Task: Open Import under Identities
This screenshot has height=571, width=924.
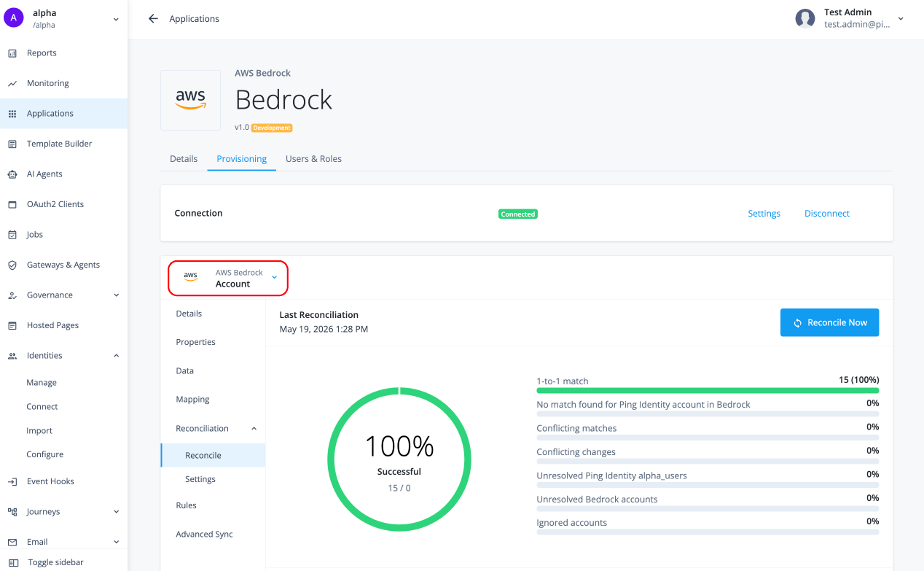Action: (39, 431)
